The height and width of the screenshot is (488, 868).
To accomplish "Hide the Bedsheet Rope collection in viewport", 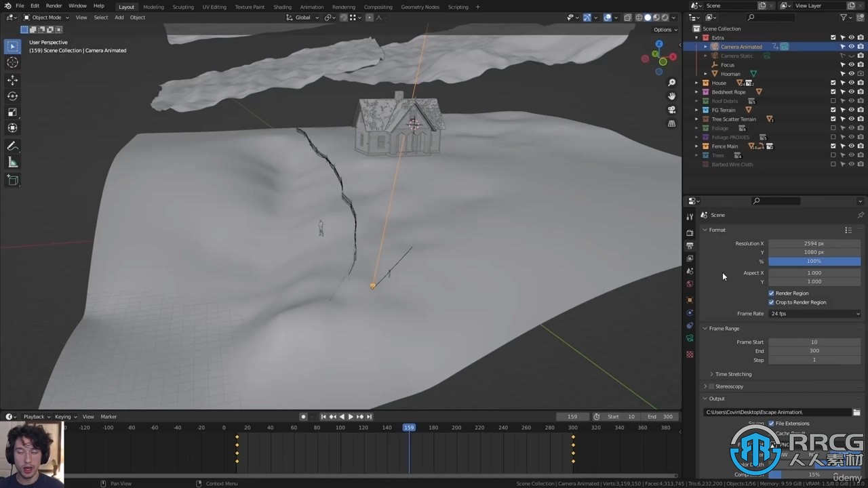I will pyautogui.click(x=852, y=91).
